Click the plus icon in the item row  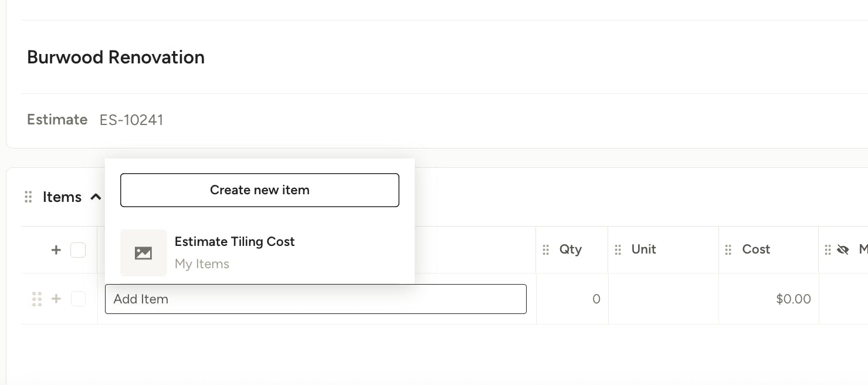(x=56, y=299)
